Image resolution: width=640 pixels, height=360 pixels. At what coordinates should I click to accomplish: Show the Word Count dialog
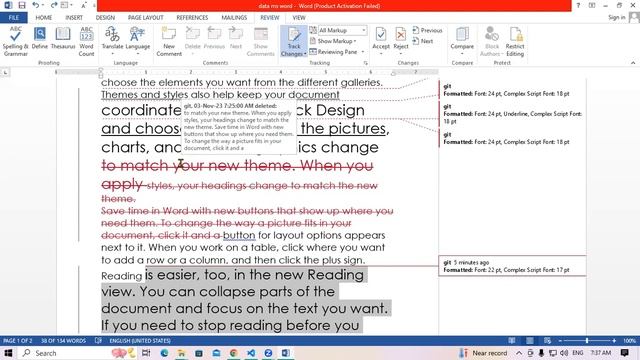[x=87, y=41]
